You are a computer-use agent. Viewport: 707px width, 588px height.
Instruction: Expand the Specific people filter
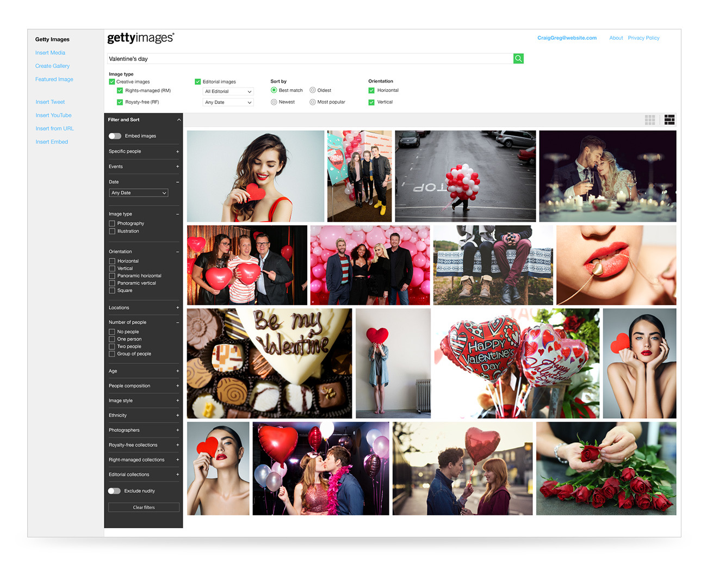pos(177,152)
